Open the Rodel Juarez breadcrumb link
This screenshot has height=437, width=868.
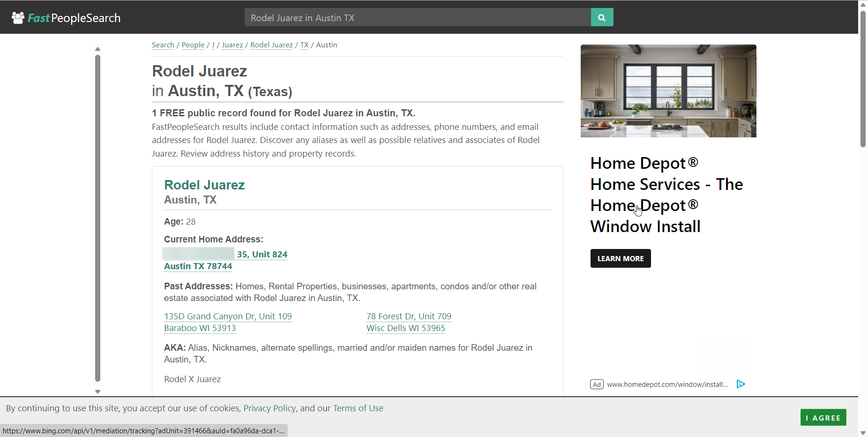pos(272,45)
